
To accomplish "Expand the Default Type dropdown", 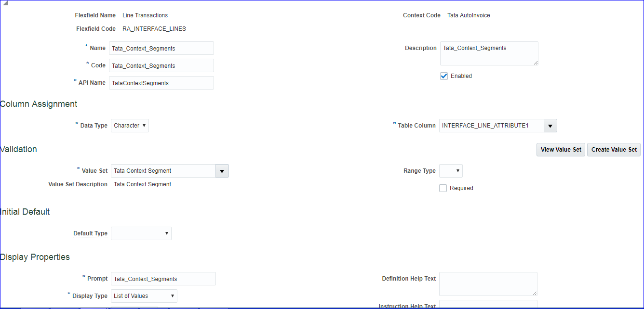I will [141, 233].
